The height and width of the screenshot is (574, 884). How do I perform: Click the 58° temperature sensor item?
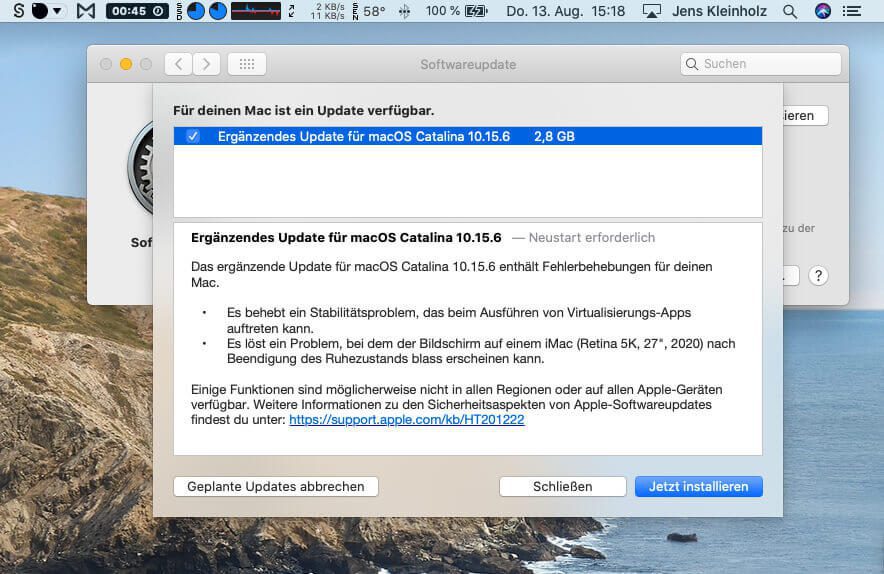(369, 11)
